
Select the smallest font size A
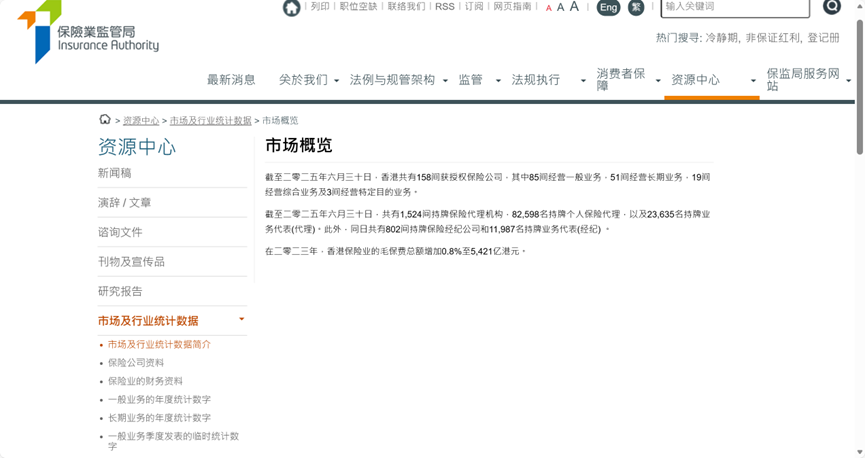548,8
